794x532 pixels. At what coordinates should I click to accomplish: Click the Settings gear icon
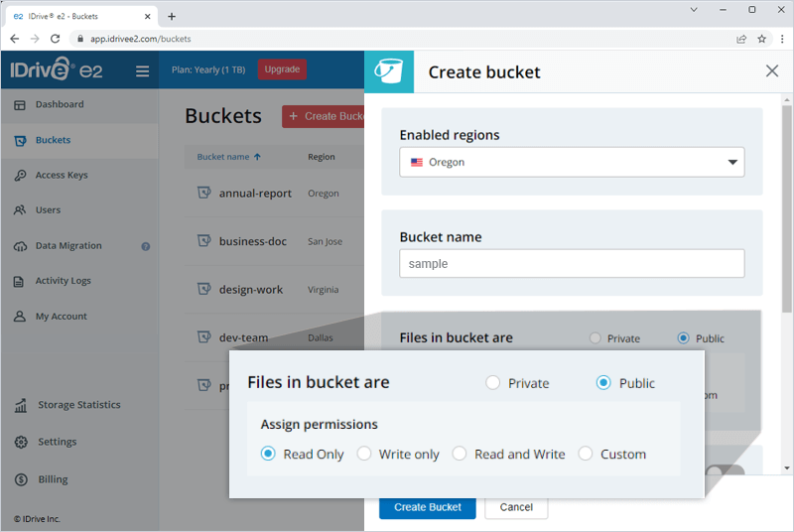[21, 442]
